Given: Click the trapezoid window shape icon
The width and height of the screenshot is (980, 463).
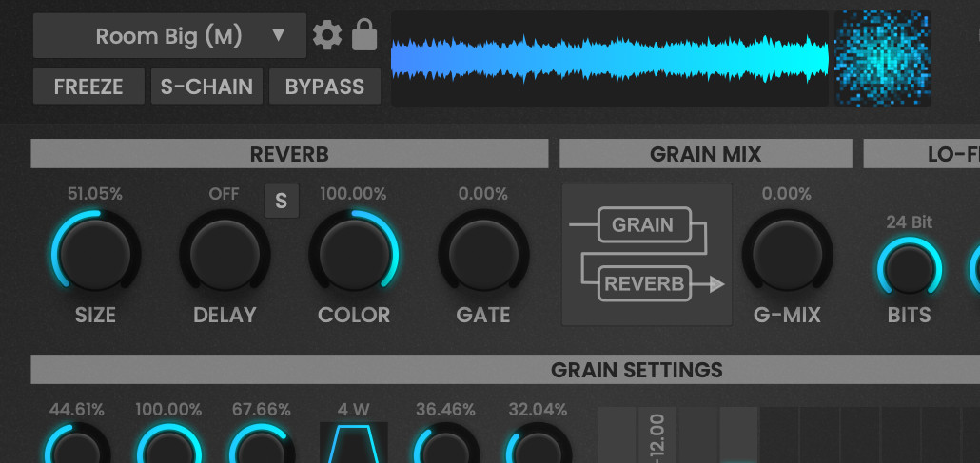Looking at the screenshot, I should coord(353,444).
